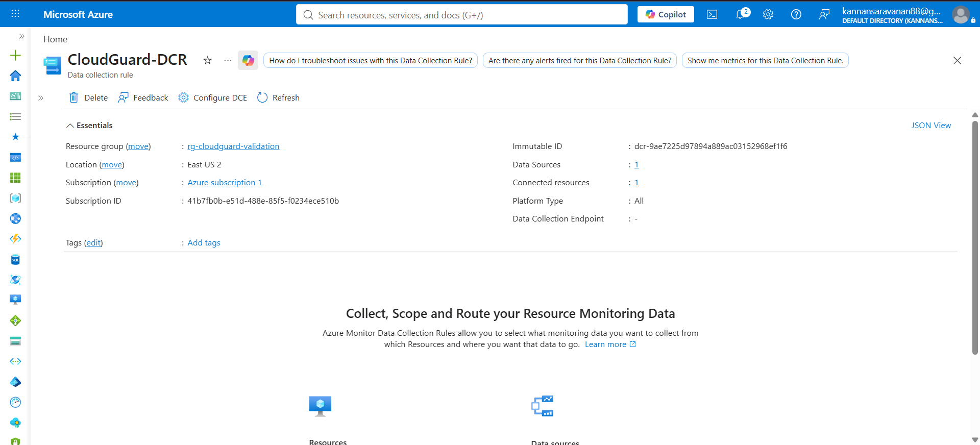
Task: Open the rg-cloudguard-validation resource group link
Action: pos(233,146)
